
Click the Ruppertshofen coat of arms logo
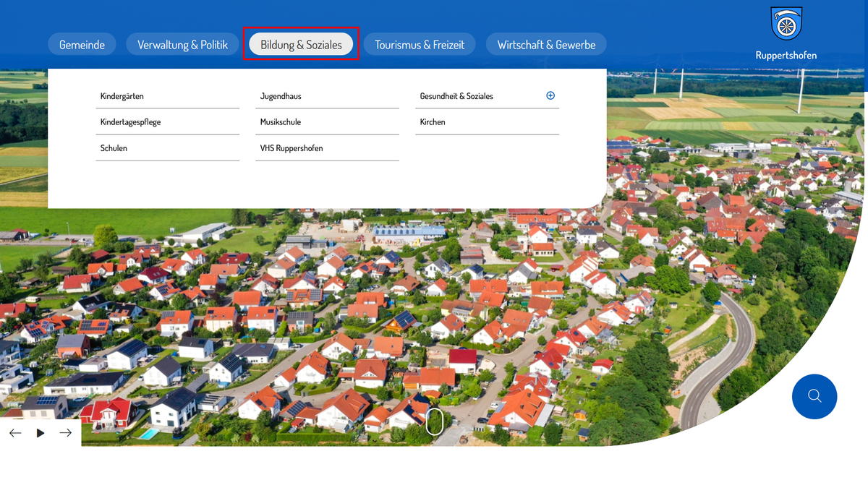coord(786,24)
